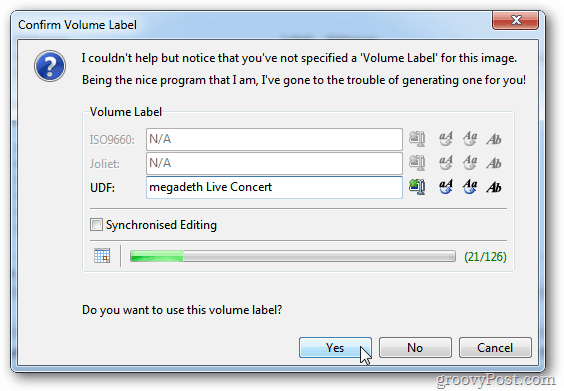
Task: Click the Cancel button
Action: [495, 347]
